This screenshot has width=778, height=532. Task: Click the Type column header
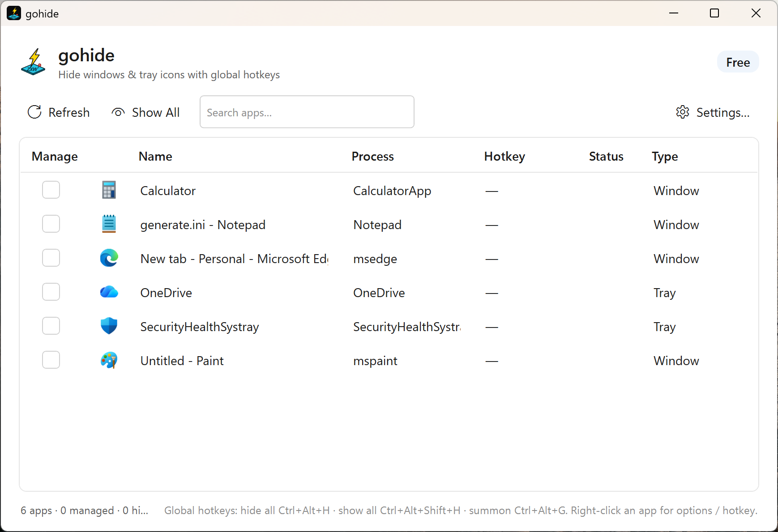665,156
